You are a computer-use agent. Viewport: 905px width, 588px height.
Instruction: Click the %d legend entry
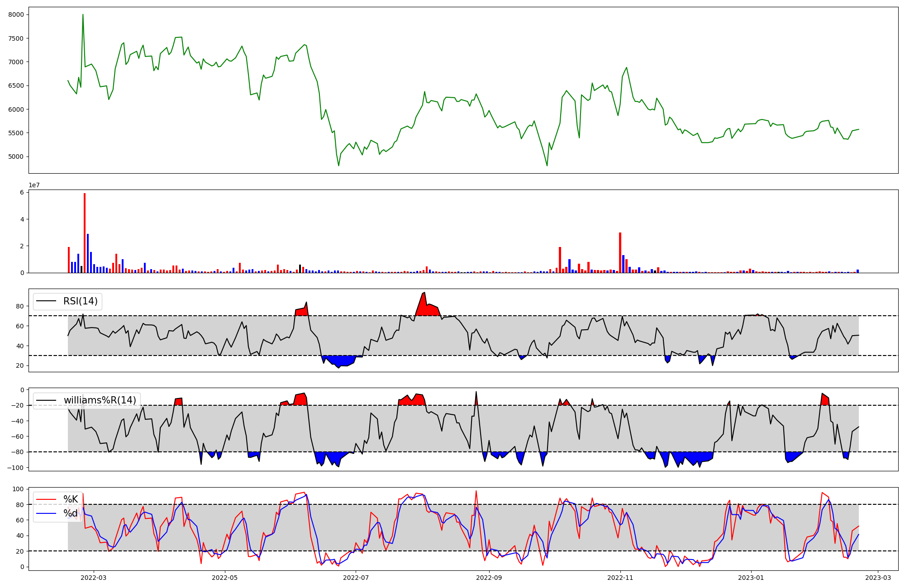(70, 513)
